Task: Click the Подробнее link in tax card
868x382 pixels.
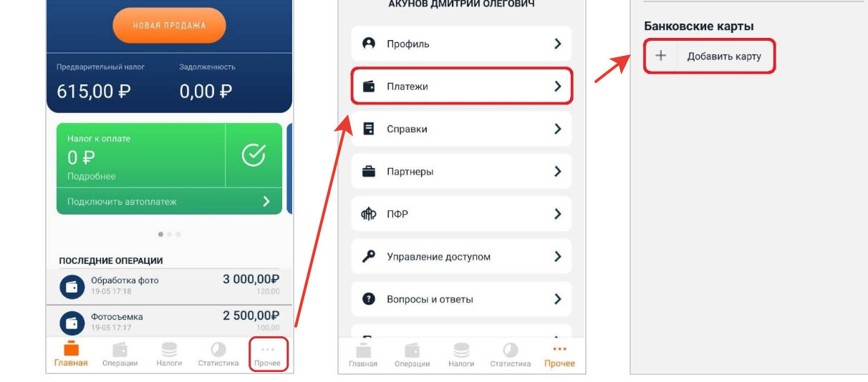Action: (91, 176)
